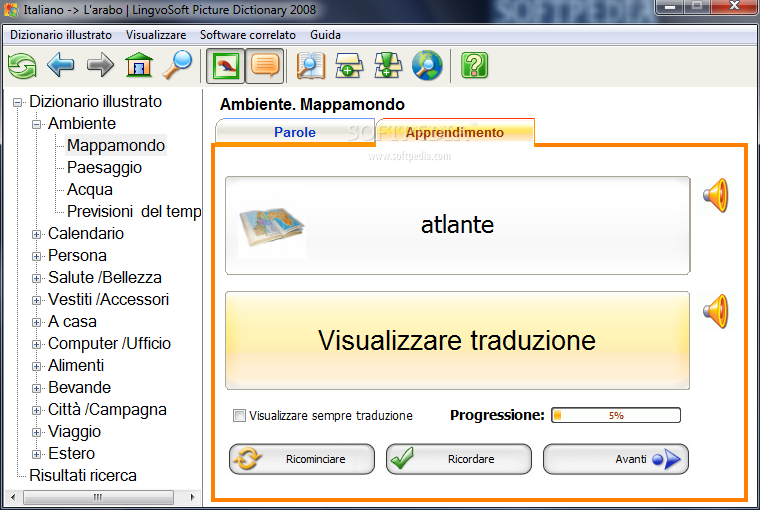Click the magnifying glass search icon

pyautogui.click(x=177, y=65)
